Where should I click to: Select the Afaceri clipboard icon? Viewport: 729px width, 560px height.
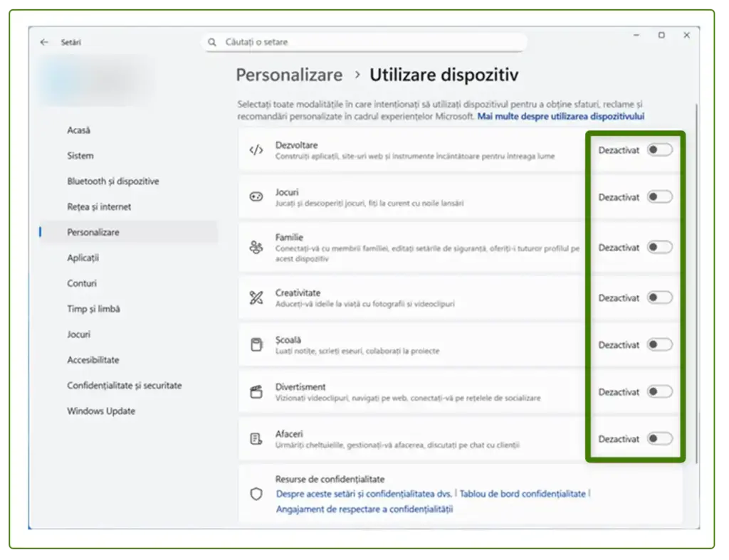click(256, 439)
